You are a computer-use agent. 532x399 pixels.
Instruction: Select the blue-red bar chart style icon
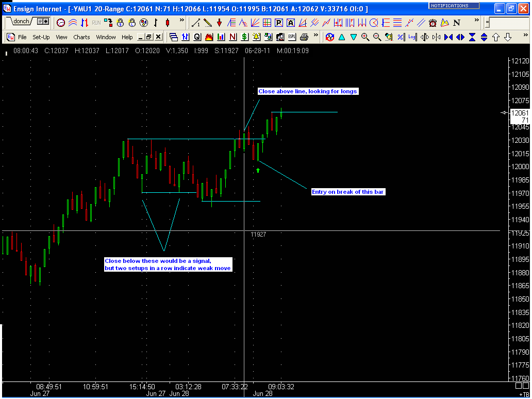85,23
